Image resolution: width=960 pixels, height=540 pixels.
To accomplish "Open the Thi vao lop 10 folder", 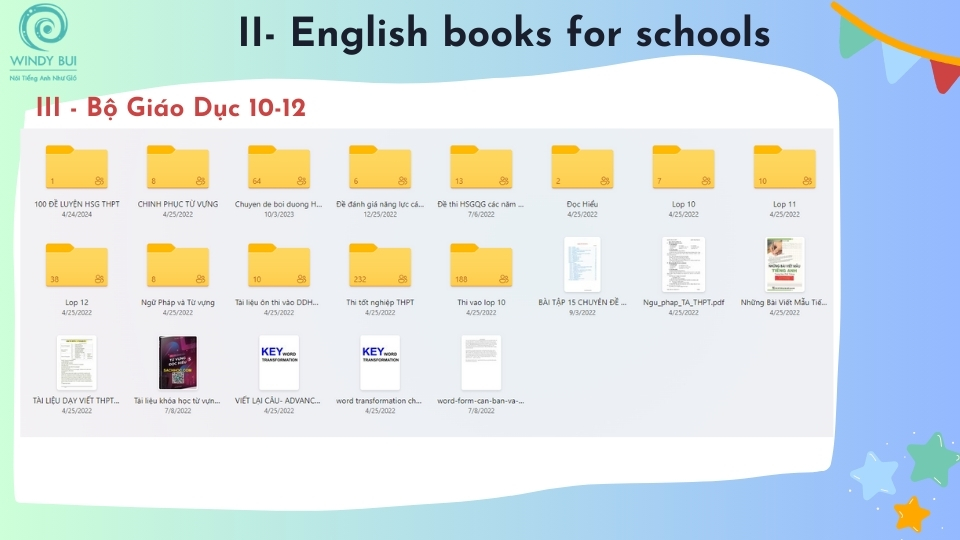I will point(481,266).
